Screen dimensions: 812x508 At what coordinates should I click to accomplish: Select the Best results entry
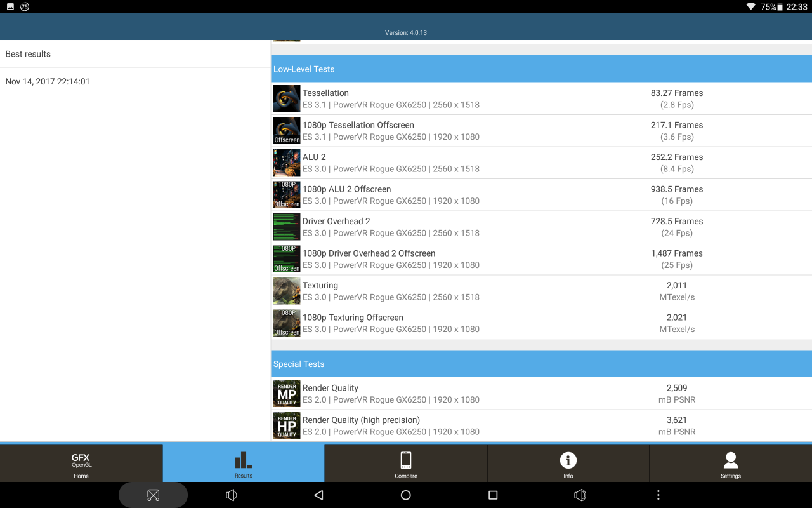pos(135,54)
